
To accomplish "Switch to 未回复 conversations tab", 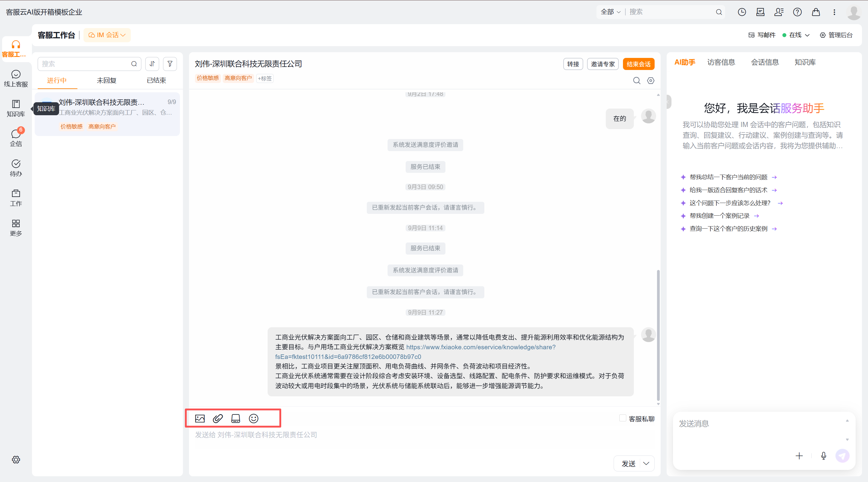I will [106, 81].
